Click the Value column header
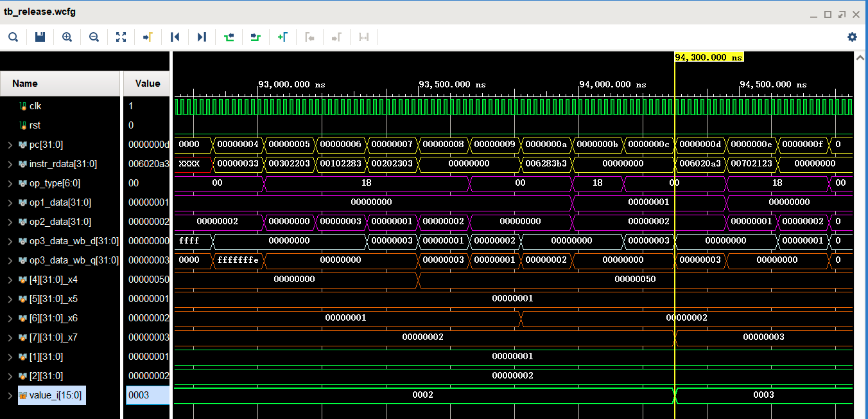This screenshot has height=419, width=868. click(148, 84)
